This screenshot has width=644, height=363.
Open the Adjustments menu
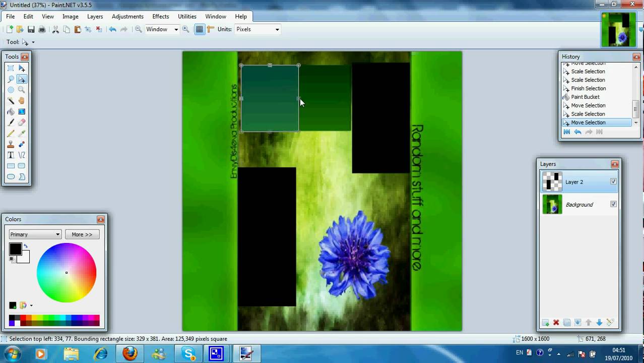click(x=127, y=16)
